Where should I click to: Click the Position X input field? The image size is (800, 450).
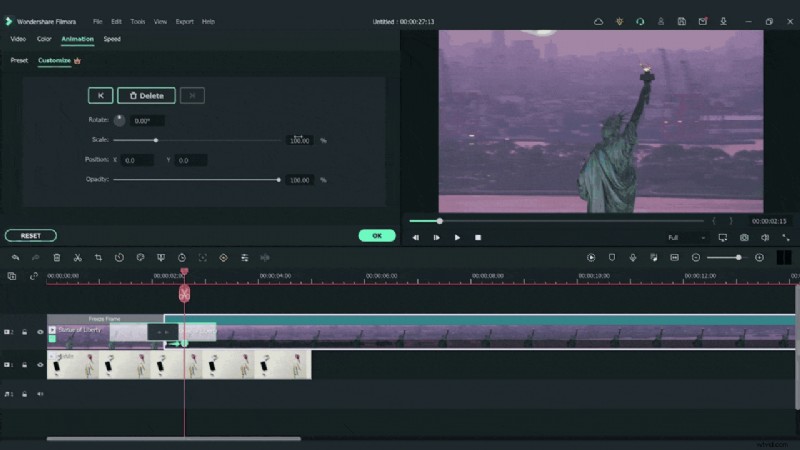click(x=137, y=160)
